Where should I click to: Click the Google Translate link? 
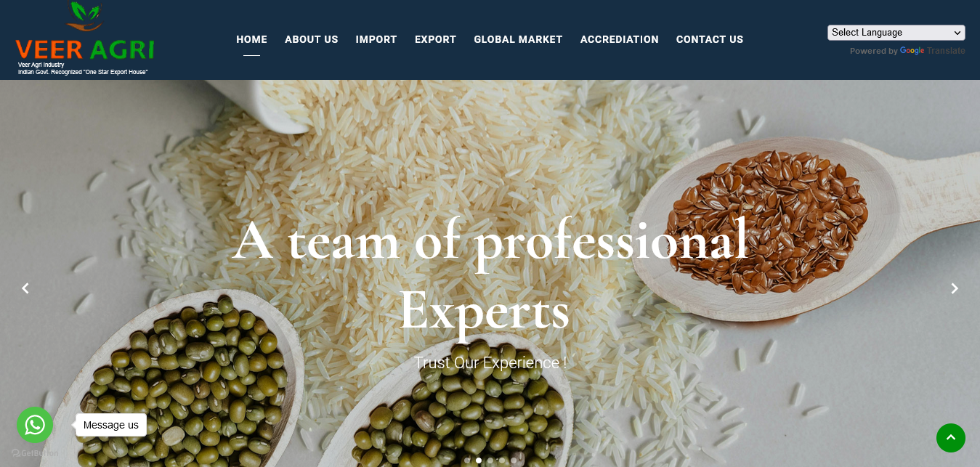click(x=933, y=51)
